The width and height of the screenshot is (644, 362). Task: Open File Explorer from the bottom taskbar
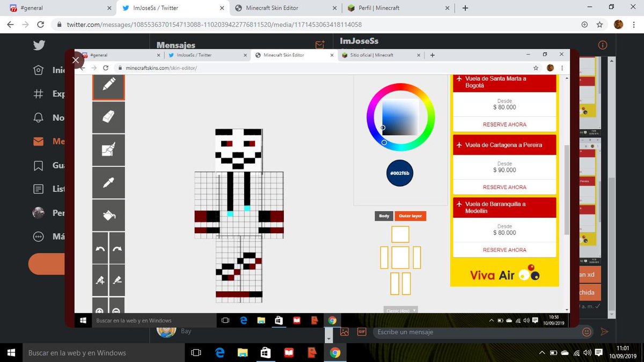(x=243, y=353)
